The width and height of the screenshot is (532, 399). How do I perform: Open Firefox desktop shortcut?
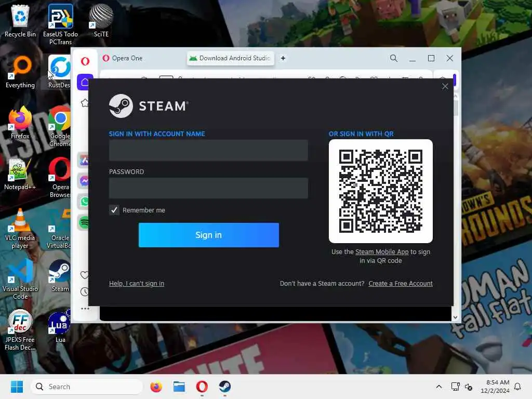[x=20, y=123]
